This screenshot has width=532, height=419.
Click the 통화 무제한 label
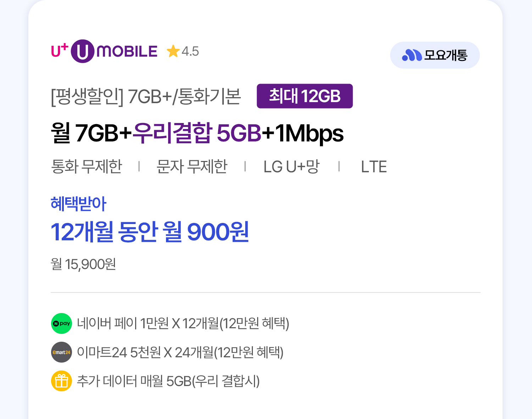[87, 167]
